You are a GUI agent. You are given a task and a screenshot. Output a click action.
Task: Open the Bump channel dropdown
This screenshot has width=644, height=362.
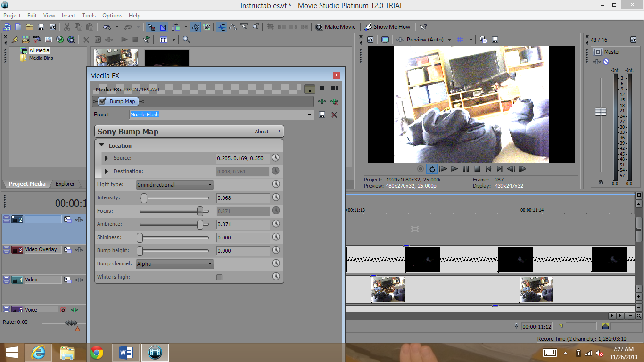click(x=175, y=264)
